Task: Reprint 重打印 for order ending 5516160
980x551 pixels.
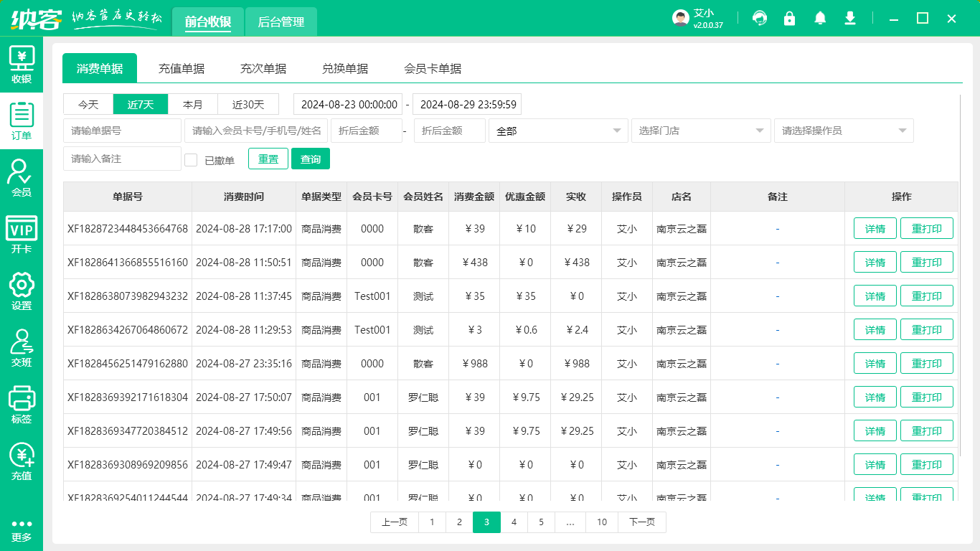Action: tap(927, 263)
